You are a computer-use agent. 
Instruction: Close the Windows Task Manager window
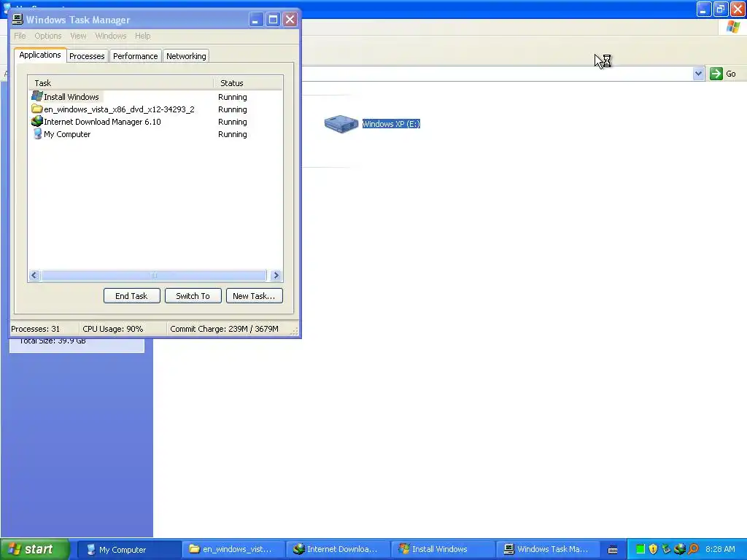click(x=290, y=20)
